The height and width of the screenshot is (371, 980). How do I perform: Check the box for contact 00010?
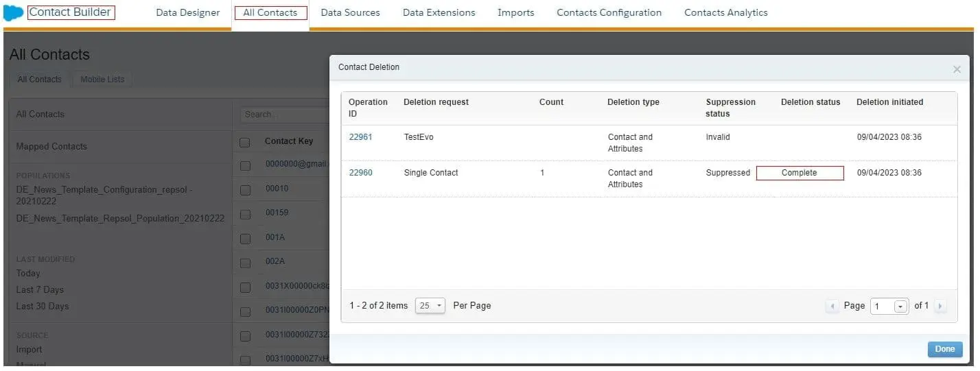(245, 189)
